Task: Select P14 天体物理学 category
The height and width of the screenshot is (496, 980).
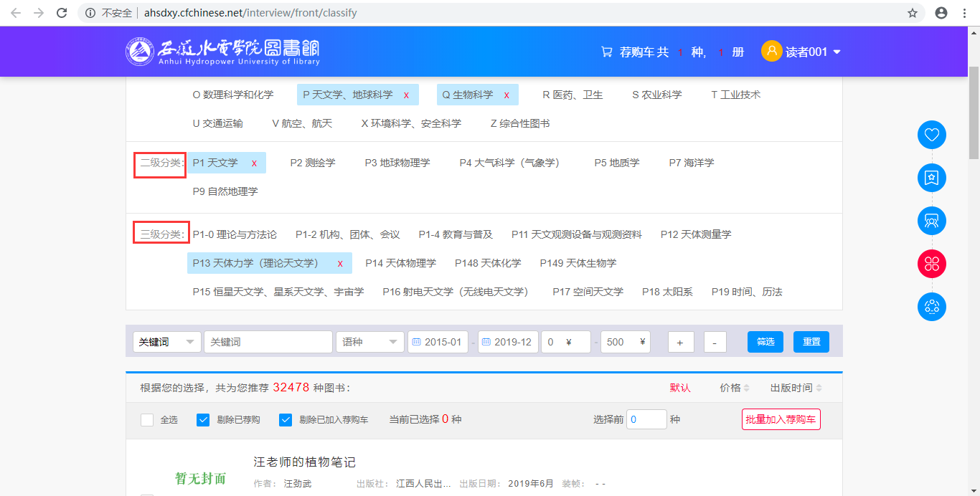Action: tap(400, 263)
